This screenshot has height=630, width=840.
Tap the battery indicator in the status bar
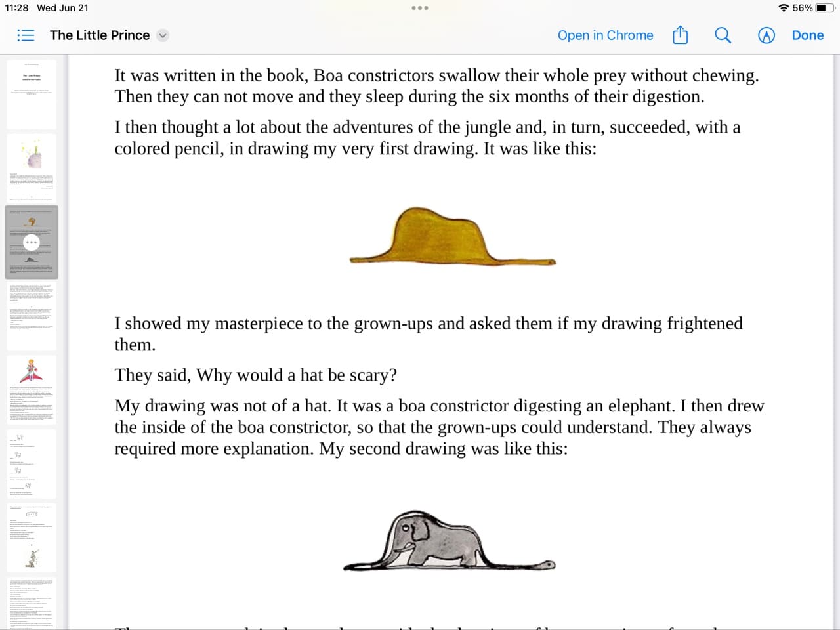pos(822,8)
